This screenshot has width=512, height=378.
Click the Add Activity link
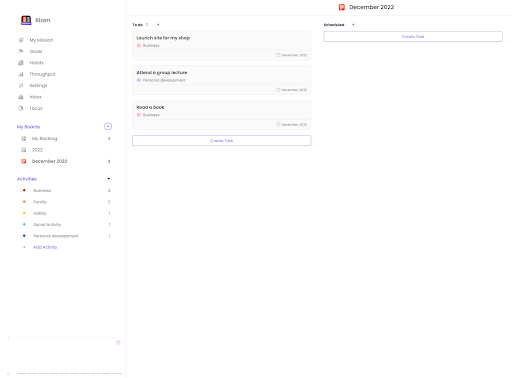[x=45, y=247]
